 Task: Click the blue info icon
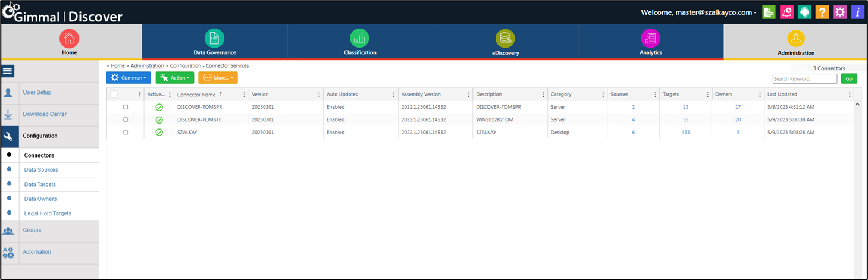point(857,12)
